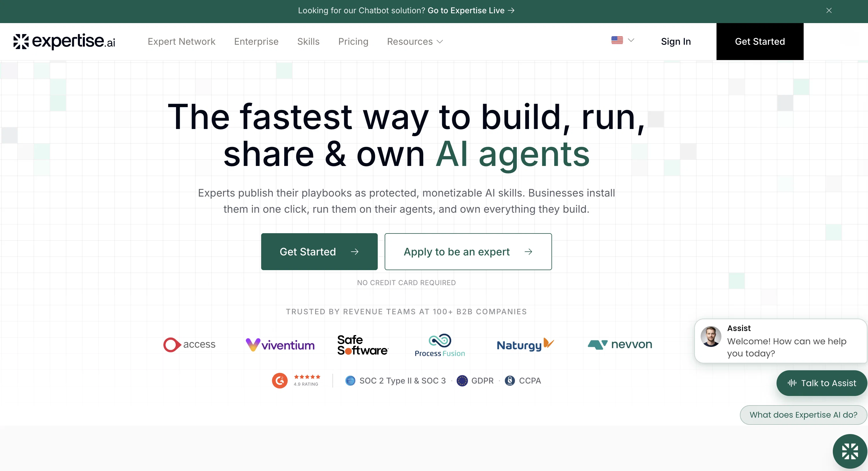This screenshot has height=471, width=868.
Task: Click the Process Fusion logo
Action: [440, 345]
